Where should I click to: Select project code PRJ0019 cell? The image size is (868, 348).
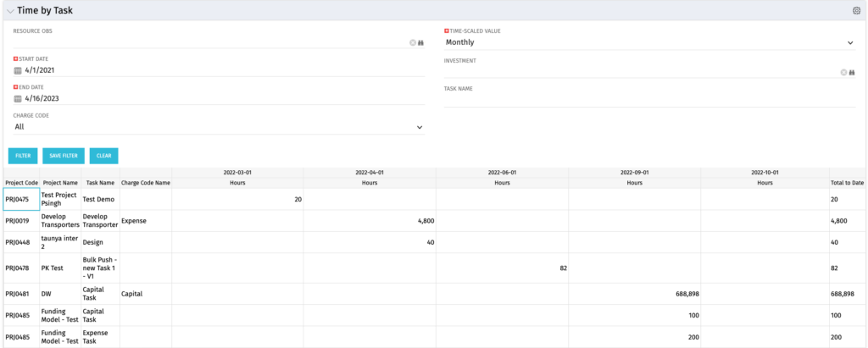[x=21, y=221]
